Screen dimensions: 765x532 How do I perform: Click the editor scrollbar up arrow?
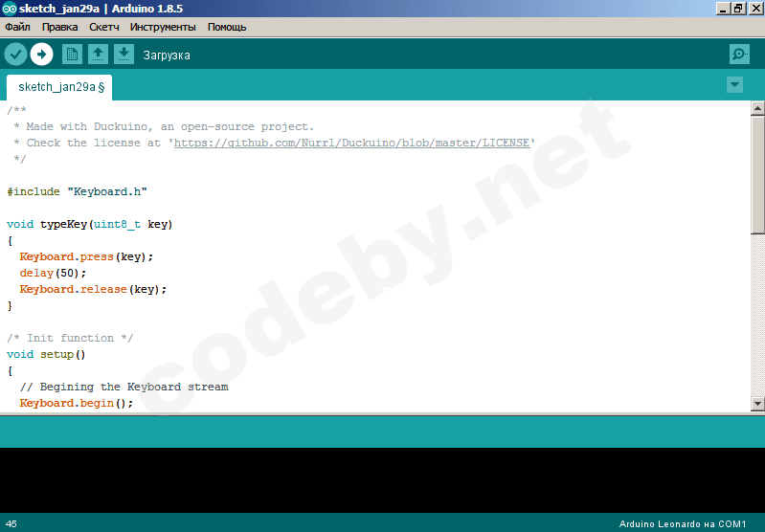tap(757, 108)
